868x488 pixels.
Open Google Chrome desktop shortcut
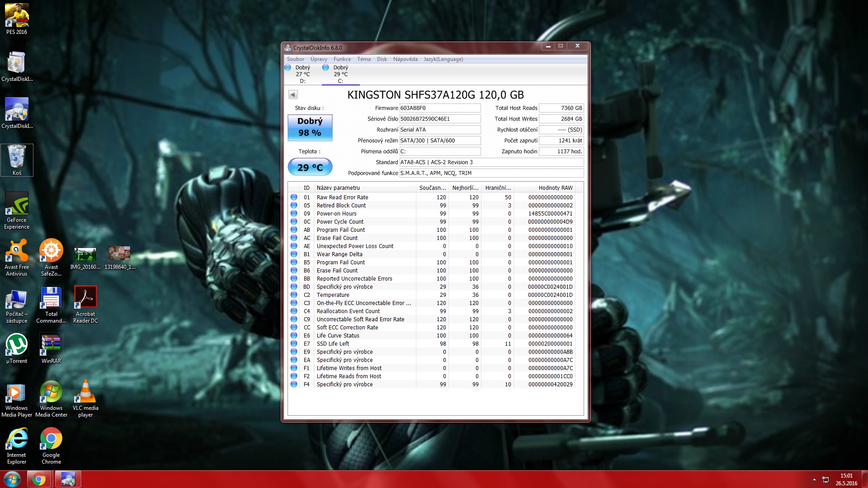pyautogui.click(x=51, y=446)
